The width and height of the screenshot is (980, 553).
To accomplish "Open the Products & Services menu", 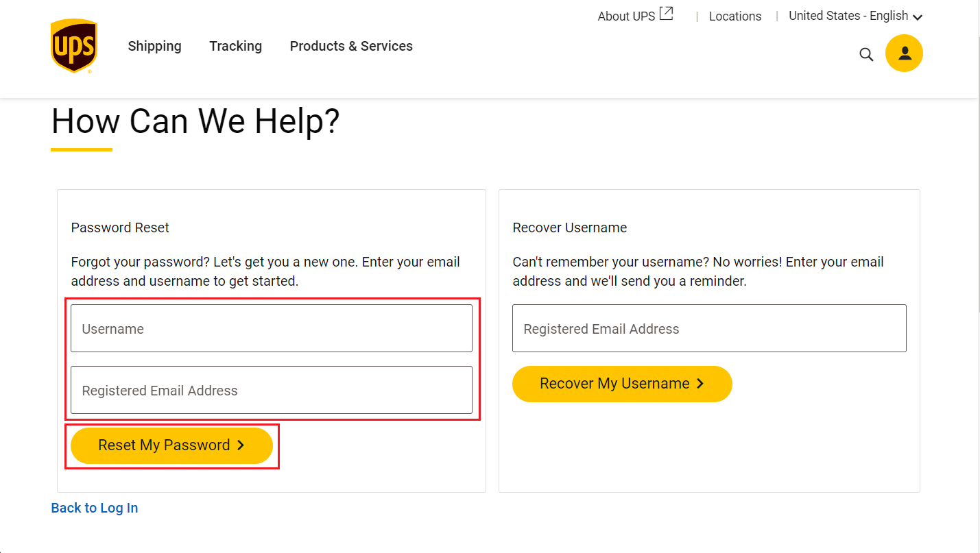I will [351, 46].
